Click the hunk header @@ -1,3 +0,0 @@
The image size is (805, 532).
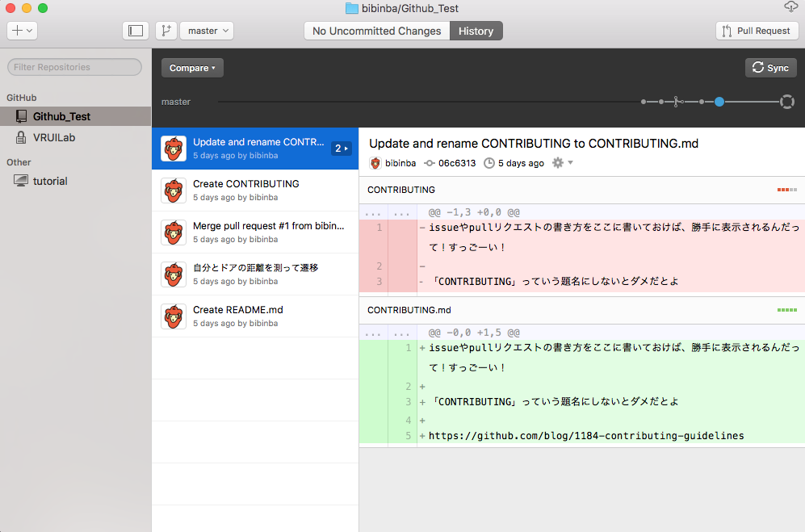pyautogui.click(x=474, y=212)
